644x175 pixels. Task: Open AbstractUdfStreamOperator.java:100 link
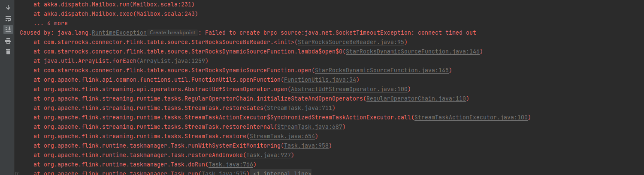tap(349, 89)
